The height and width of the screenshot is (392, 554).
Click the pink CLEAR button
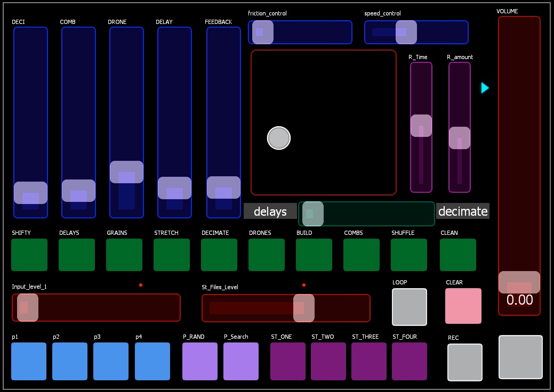pos(463,306)
